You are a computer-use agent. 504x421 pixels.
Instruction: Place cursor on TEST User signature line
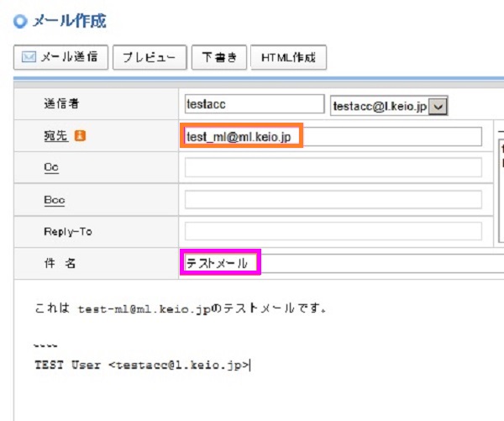[143, 365]
